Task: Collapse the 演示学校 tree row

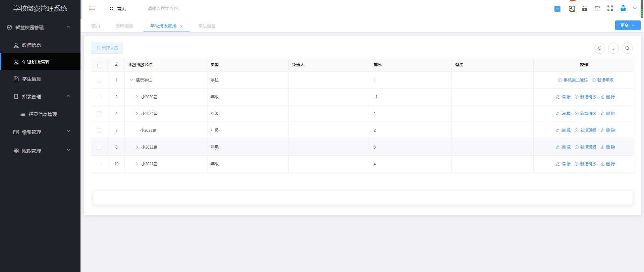Action: pyautogui.click(x=131, y=80)
